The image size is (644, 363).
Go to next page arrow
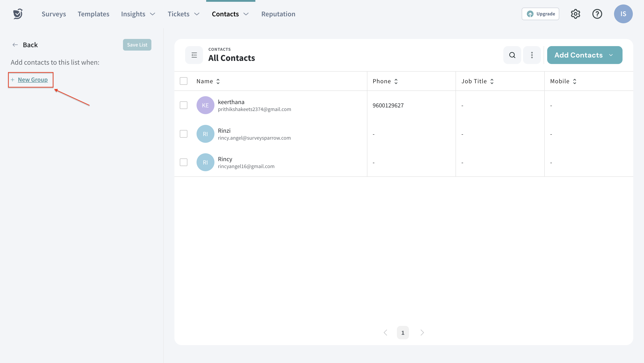422,333
